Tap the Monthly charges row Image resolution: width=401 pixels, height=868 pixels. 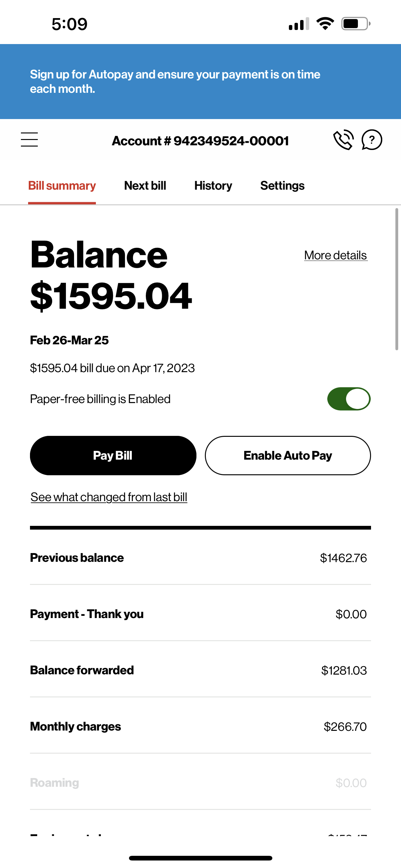coord(200,726)
